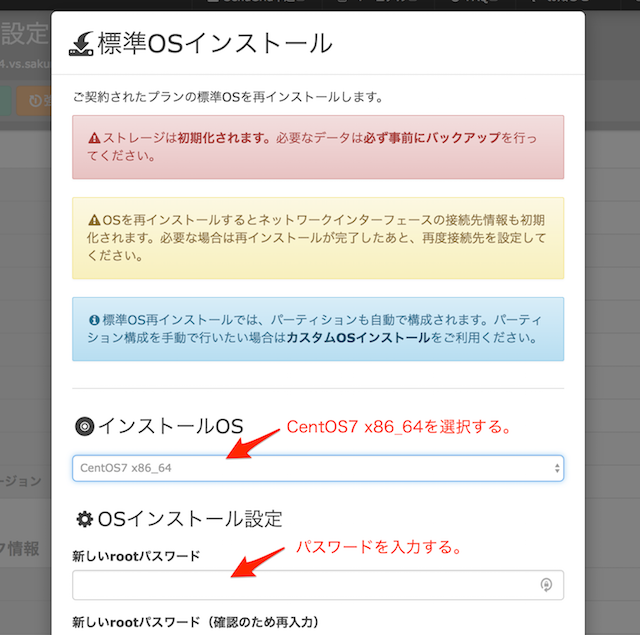Click the OSインストール設定 section heading text
This screenshot has width=640, height=635.
190,518
